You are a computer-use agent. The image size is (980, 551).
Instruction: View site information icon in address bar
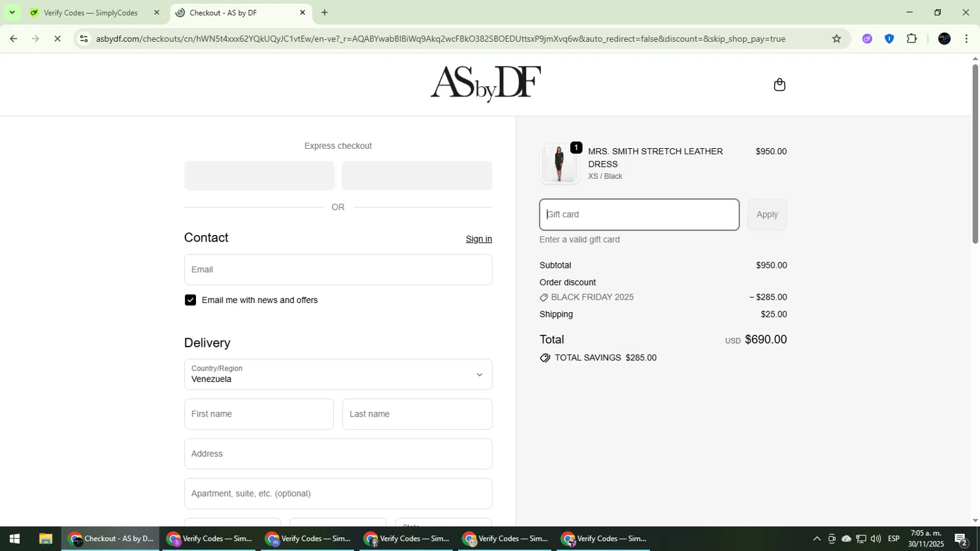[x=83, y=39]
